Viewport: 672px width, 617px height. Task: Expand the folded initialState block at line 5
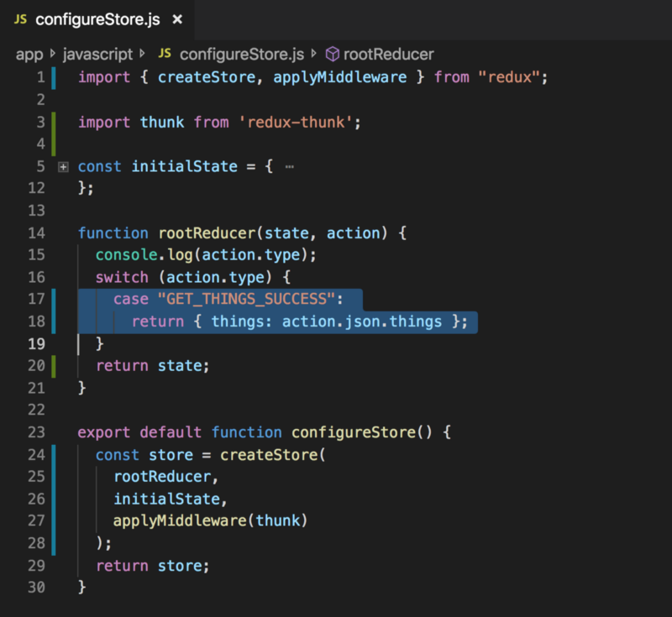click(x=62, y=166)
